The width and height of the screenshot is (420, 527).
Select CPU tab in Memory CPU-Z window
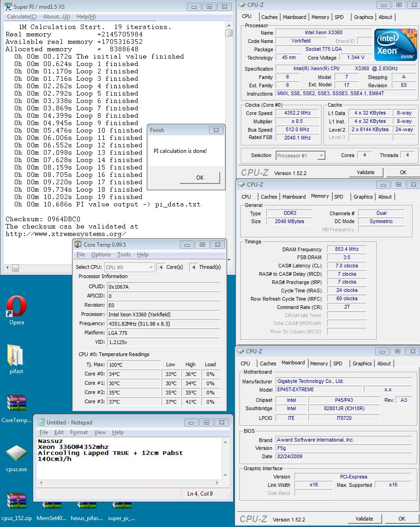246,197
